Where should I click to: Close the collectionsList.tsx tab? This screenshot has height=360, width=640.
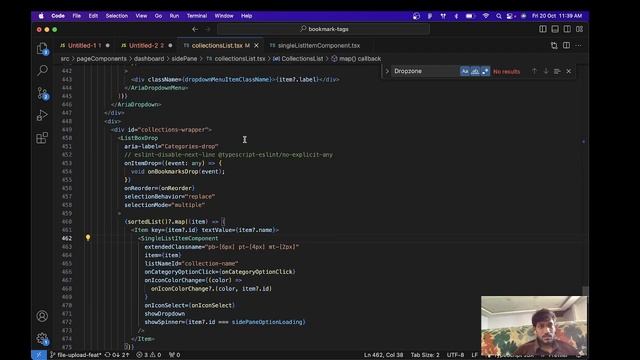[256, 46]
